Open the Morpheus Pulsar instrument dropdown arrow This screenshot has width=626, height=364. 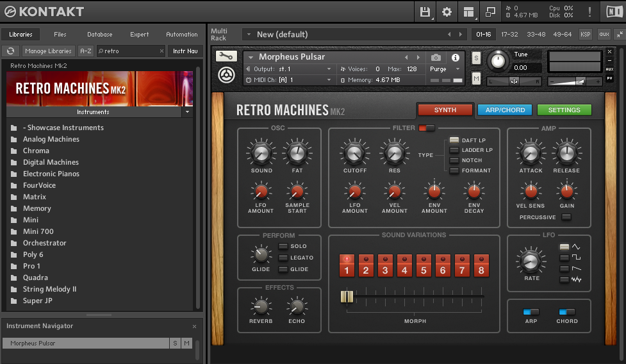pos(251,58)
